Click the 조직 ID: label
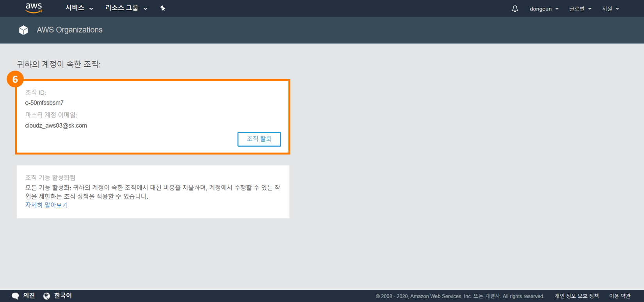Screen dimensions: 644x302 pos(36,92)
